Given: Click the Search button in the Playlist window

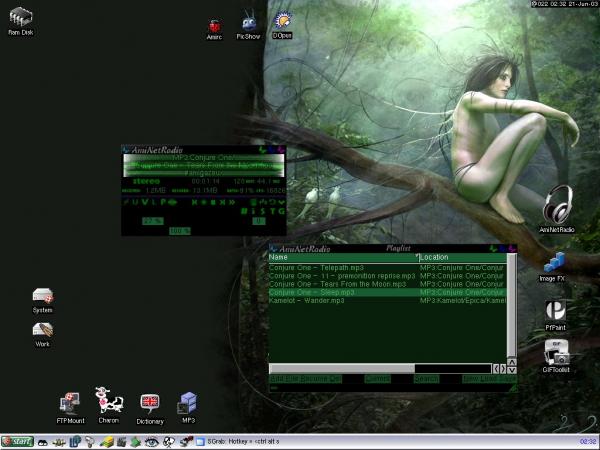Looking at the screenshot, I should pyautogui.click(x=426, y=379).
